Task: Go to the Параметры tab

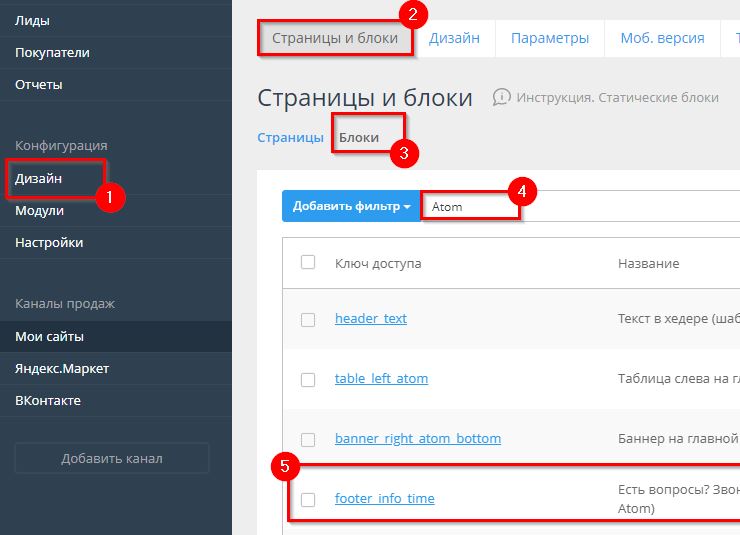Action: pos(549,39)
